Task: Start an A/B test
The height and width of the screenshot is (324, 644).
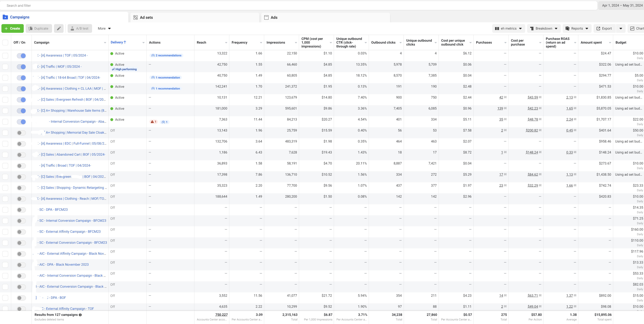Action: click(80, 29)
